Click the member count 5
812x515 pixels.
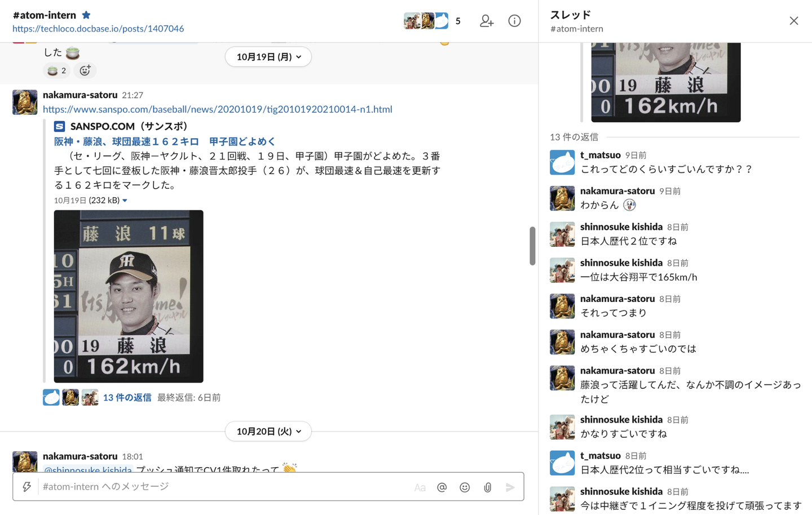tap(458, 21)
